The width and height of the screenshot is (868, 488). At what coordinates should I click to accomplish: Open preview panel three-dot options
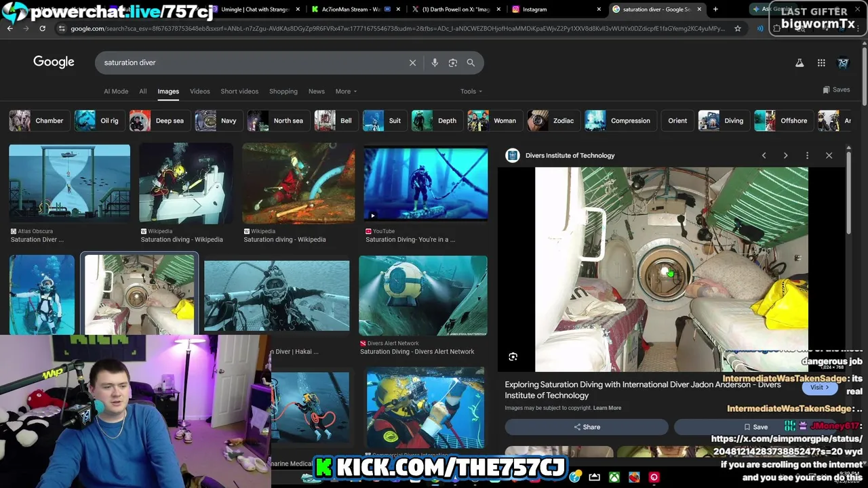807,155
